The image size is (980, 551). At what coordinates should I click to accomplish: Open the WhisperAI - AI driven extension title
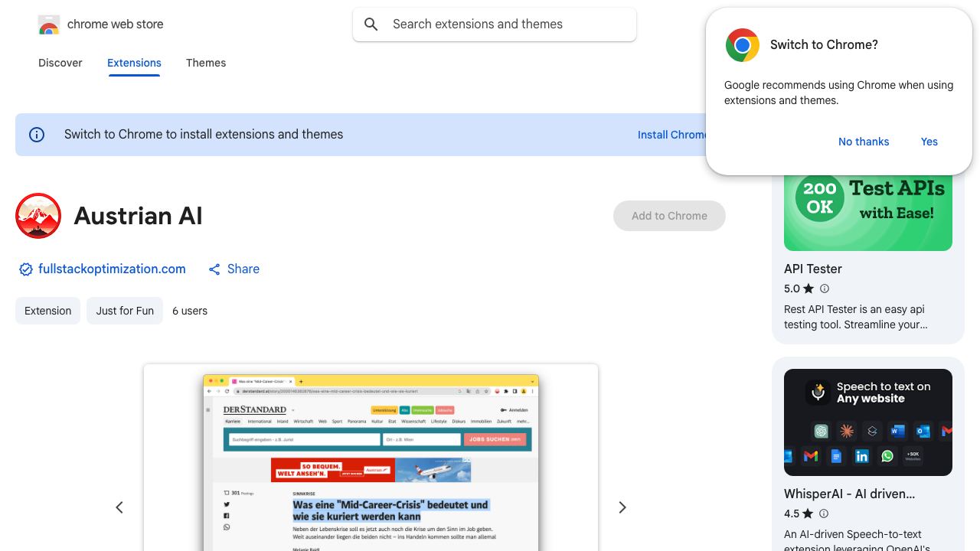pos(850,494)
